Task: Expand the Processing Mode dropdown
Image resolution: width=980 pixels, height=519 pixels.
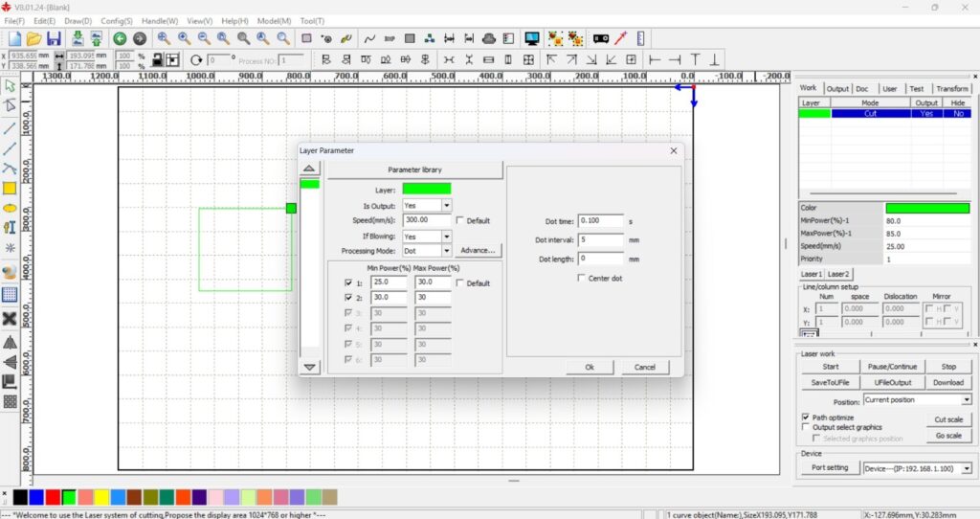Action: pos(446,251)
